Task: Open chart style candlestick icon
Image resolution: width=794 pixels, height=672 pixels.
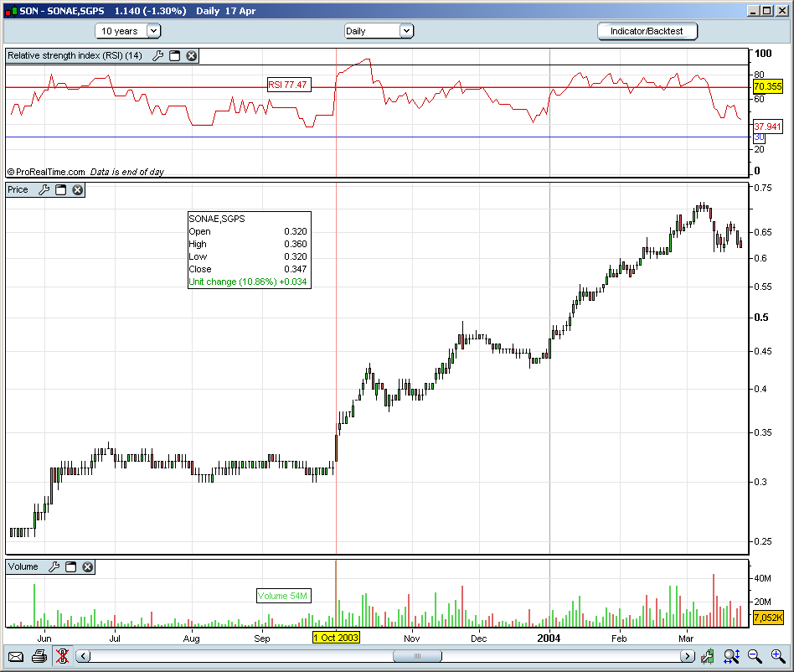Action: tap(708, 657)
